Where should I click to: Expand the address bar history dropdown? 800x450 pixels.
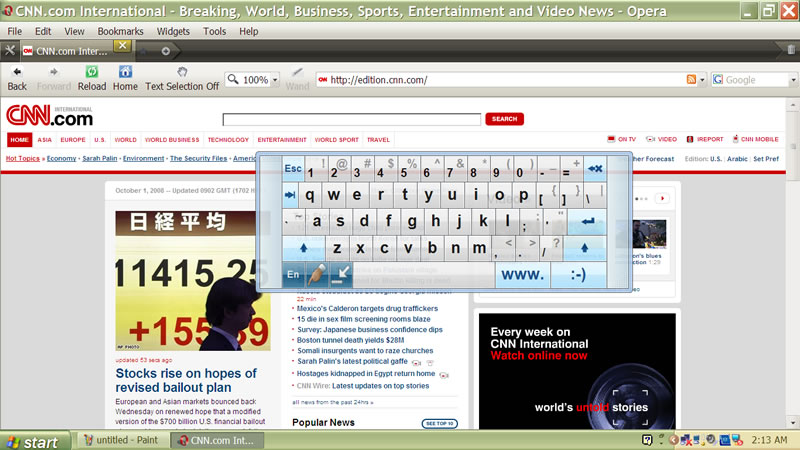(x=702, y=80)
